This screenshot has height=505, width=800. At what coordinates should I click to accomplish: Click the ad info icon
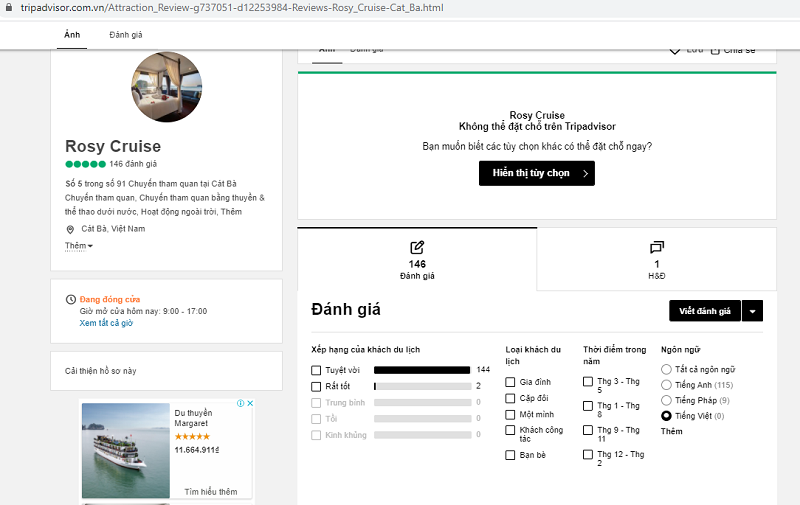(240, 403)
